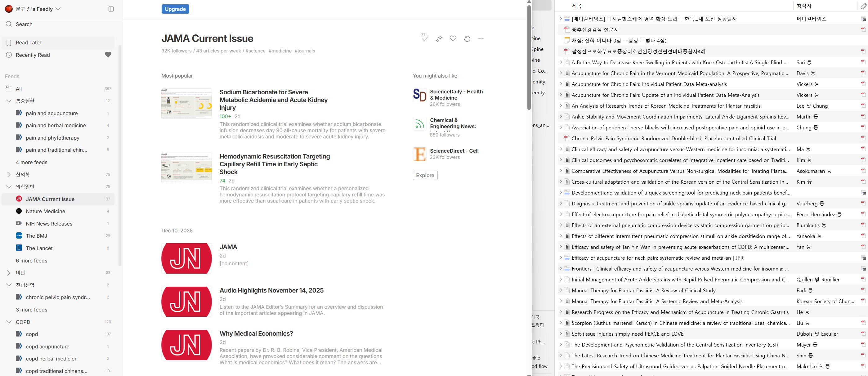This screenshot has width=868, height=376.
Task: Open ScienceDaily - Health & Medicine suggestion
Action: point(456,95)
